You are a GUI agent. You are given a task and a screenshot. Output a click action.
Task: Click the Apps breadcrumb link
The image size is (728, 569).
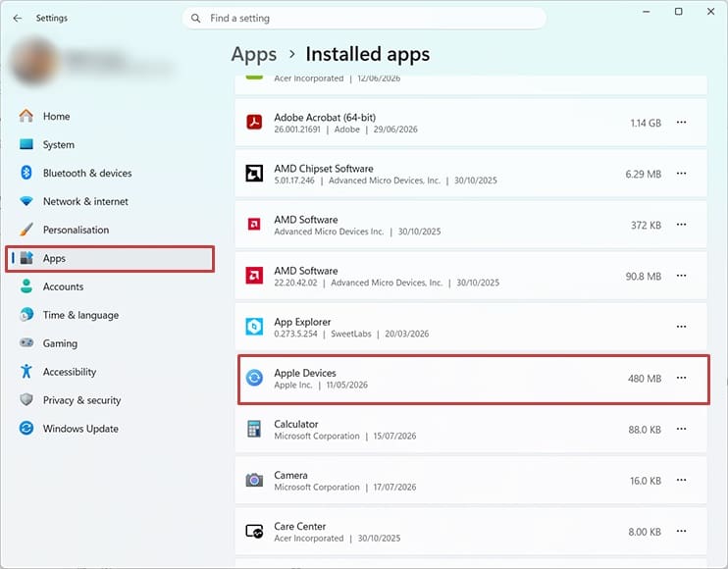(254, 54)
